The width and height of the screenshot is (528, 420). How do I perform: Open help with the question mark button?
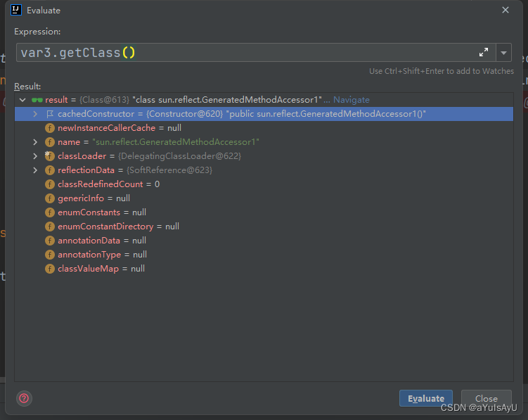pyautogui.click(x=24, y=398)
